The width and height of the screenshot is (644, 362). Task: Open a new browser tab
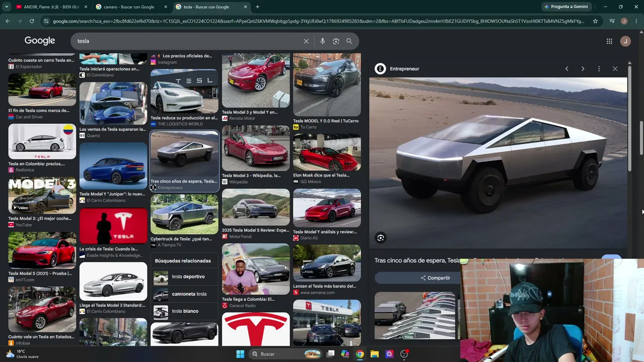[x=258, y=7]
